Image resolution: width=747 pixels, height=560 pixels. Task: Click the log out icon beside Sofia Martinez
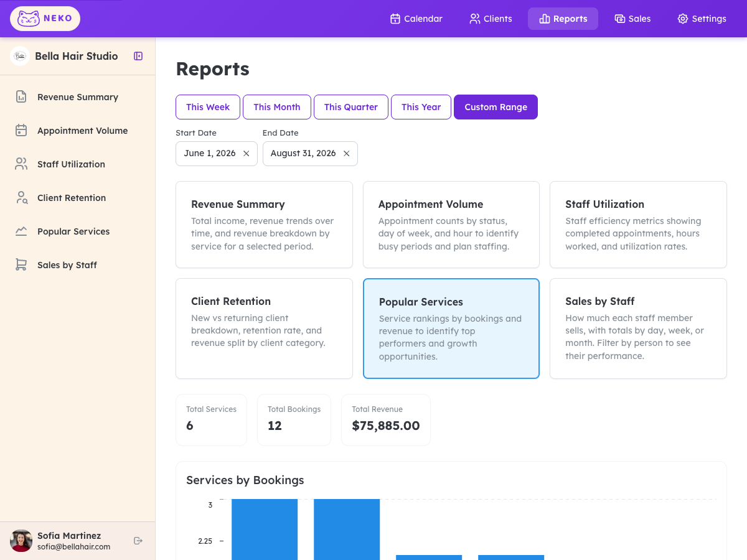click(138, 541)
